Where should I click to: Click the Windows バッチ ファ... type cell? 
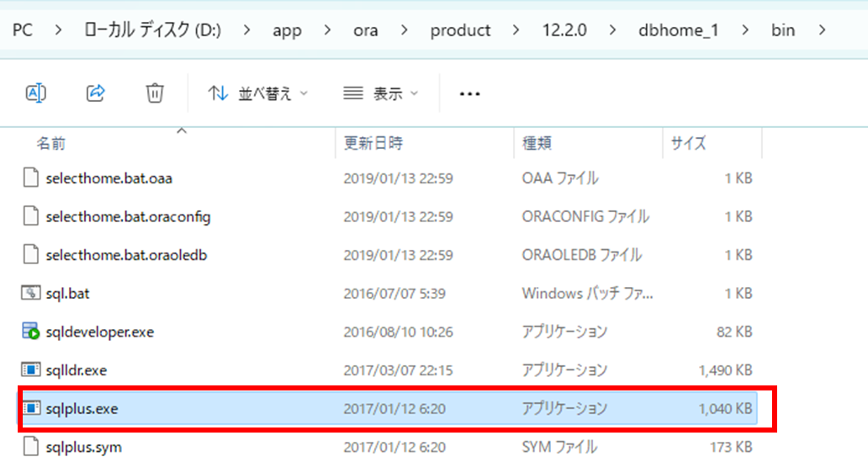point(587,293)
